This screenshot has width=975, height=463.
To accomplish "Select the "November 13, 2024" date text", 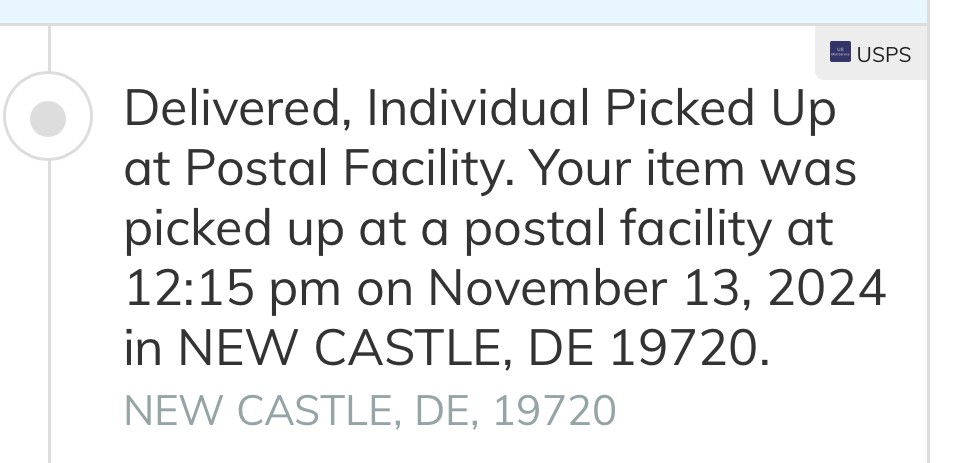I will (657, 289).
